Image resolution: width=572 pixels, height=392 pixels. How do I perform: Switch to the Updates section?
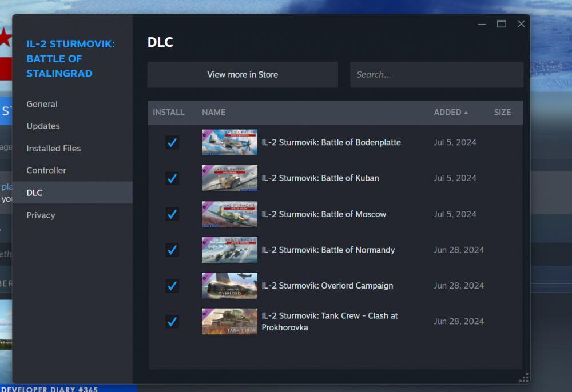tap(42, 126)
